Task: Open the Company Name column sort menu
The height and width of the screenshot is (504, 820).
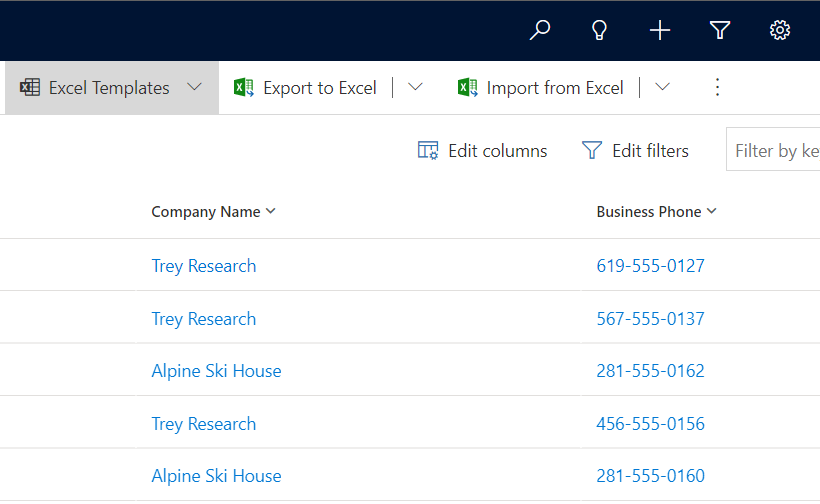Action: point(213,212)
